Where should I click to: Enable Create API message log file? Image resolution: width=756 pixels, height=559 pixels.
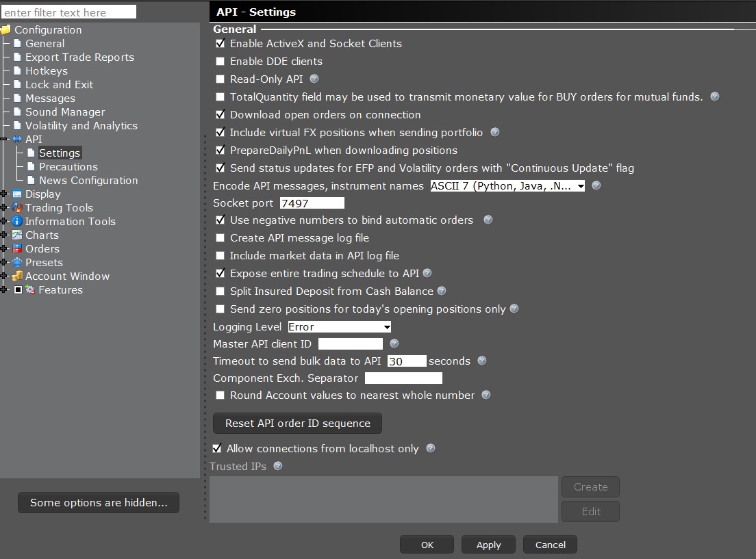220,237
